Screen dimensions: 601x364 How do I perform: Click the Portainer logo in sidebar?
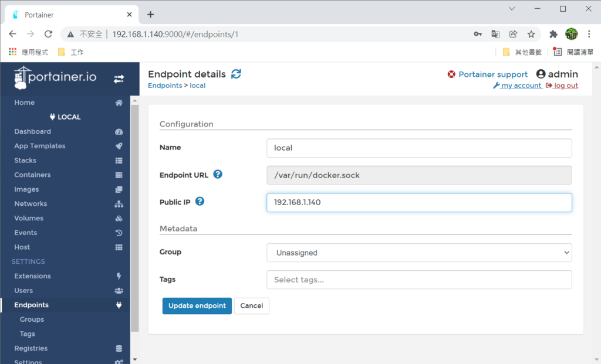tap(55, 78)
